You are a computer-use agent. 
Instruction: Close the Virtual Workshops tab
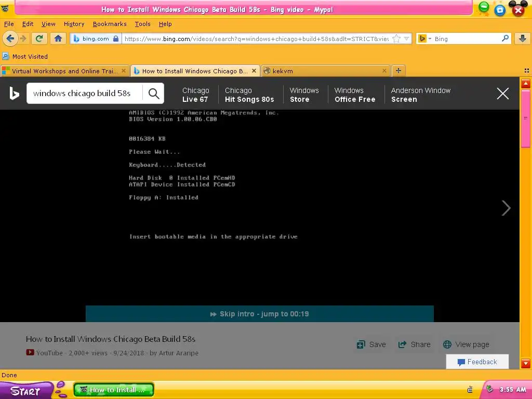click(x=124, y=71)
